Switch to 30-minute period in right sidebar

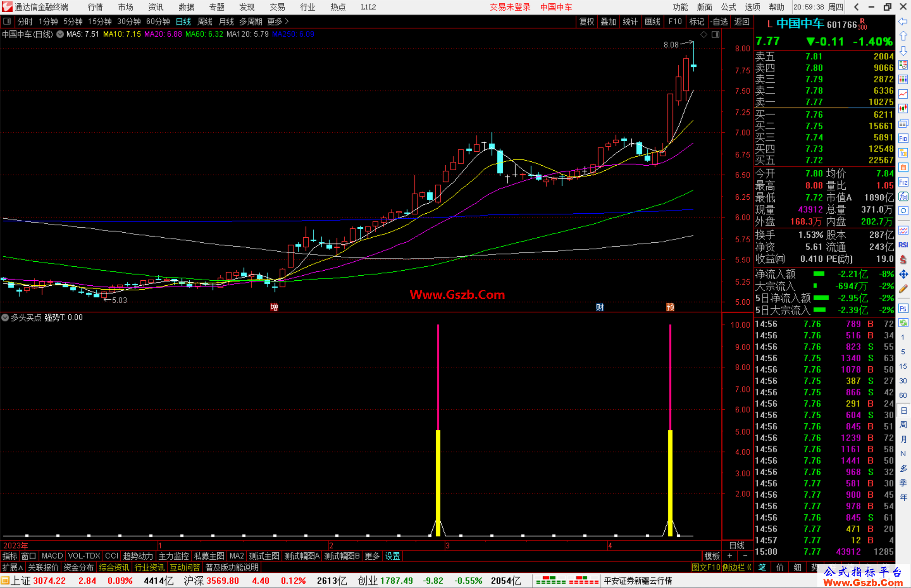(903, 381)
